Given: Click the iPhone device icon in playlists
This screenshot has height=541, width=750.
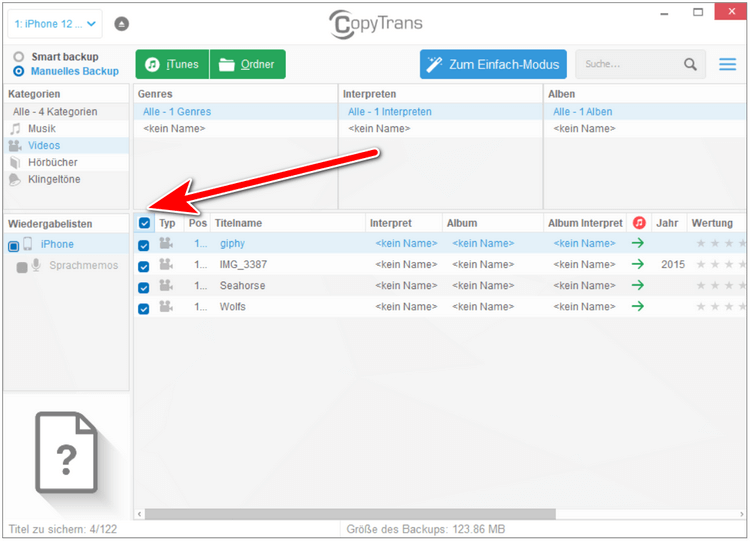Looking at the screenshot, I should [28, 244].
